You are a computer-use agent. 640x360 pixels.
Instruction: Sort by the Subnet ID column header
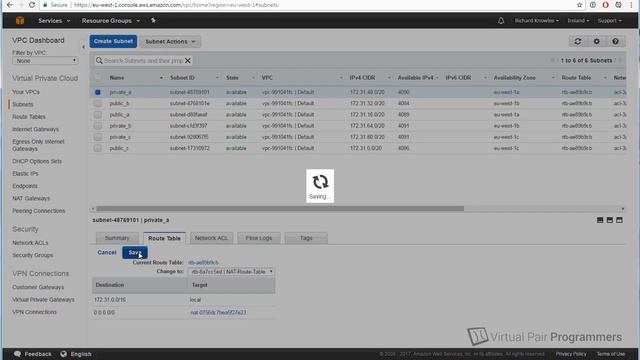(x=182, y=78)
